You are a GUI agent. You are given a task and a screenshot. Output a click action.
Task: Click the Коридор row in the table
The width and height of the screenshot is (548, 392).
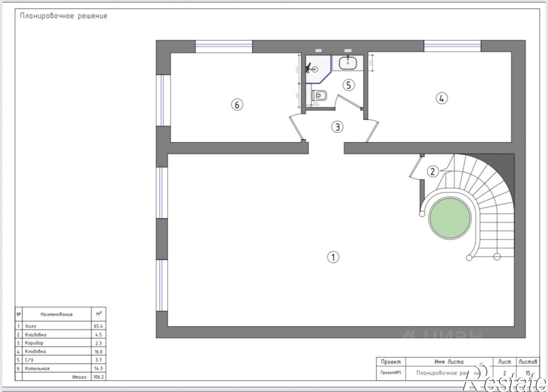(x=60, y=343)
